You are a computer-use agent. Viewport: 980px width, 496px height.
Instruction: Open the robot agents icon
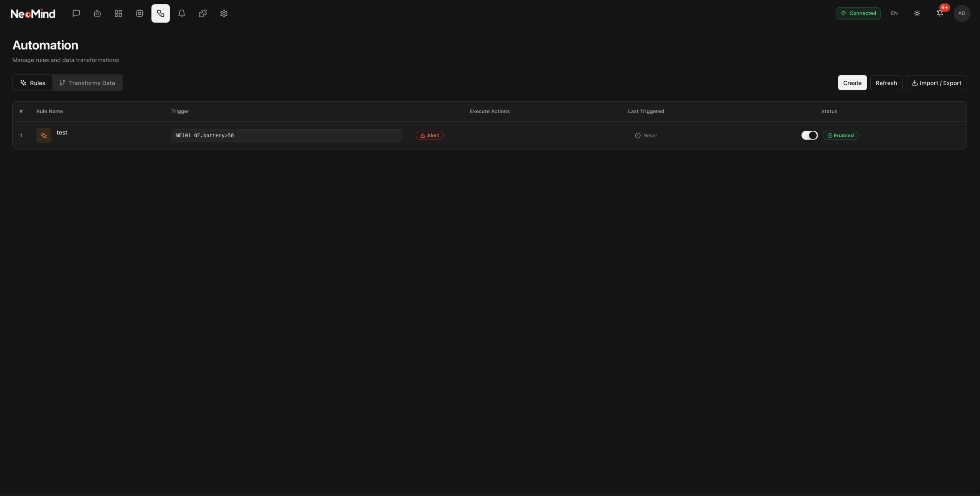pyautogui.click(x=97, y=13)
